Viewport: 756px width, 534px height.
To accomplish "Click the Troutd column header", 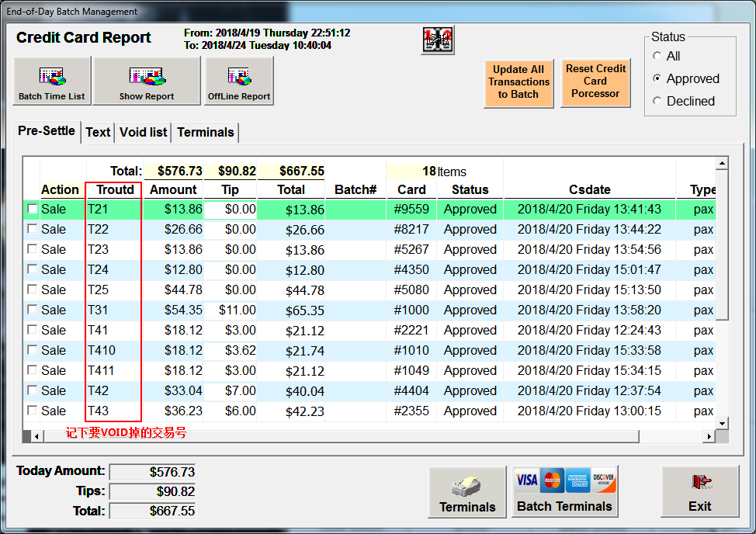I will [x=115, y=189].
